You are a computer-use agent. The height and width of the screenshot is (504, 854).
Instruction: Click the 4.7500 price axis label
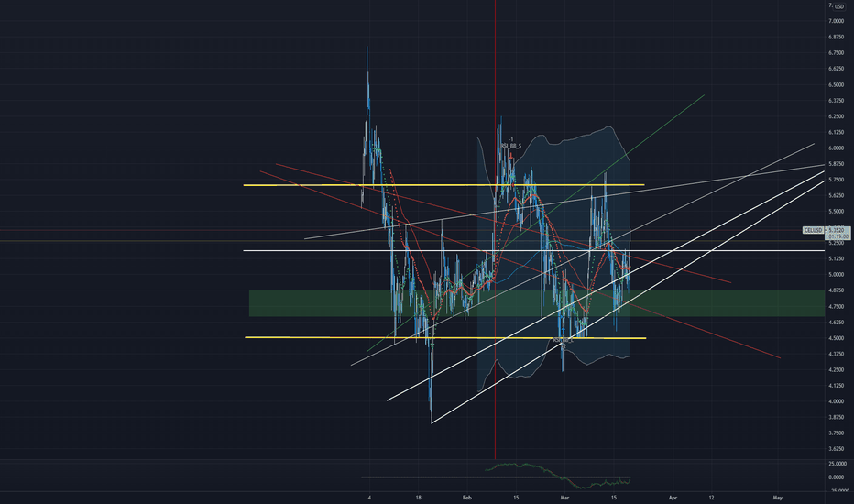836,307
